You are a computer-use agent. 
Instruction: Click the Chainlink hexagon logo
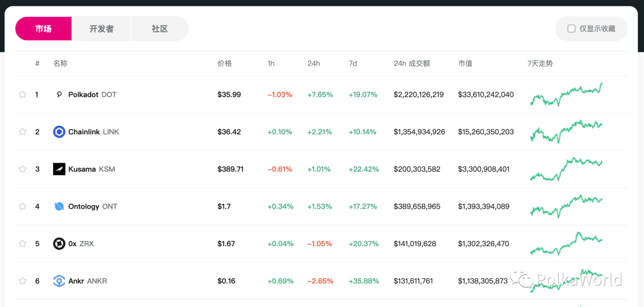(x=59, y=132)
